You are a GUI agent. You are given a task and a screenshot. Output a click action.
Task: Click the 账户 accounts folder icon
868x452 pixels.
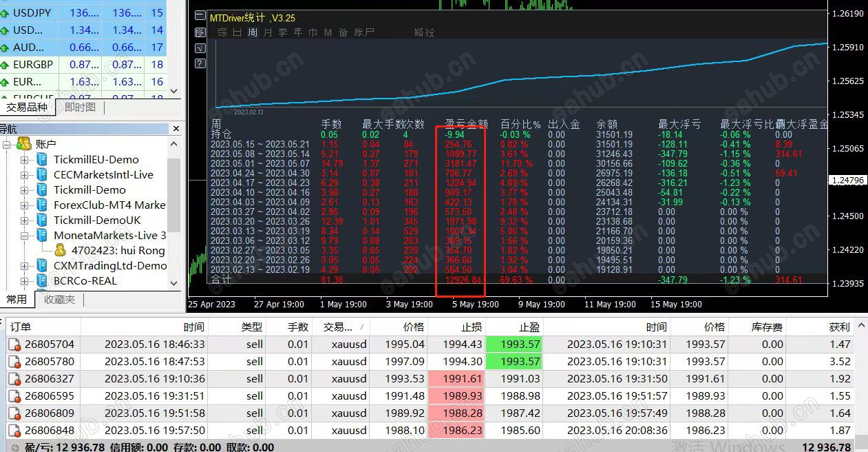[24, 143]
